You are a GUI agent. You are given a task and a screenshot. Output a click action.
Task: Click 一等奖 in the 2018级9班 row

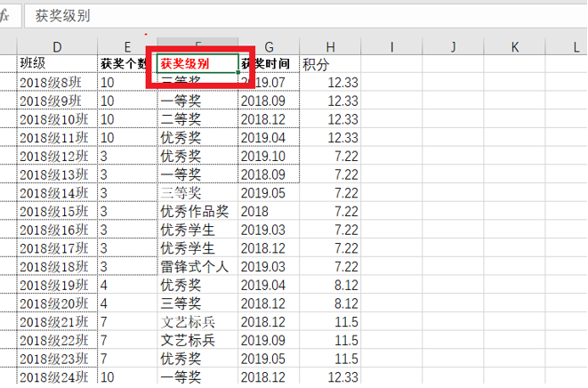tap(197, 101)
